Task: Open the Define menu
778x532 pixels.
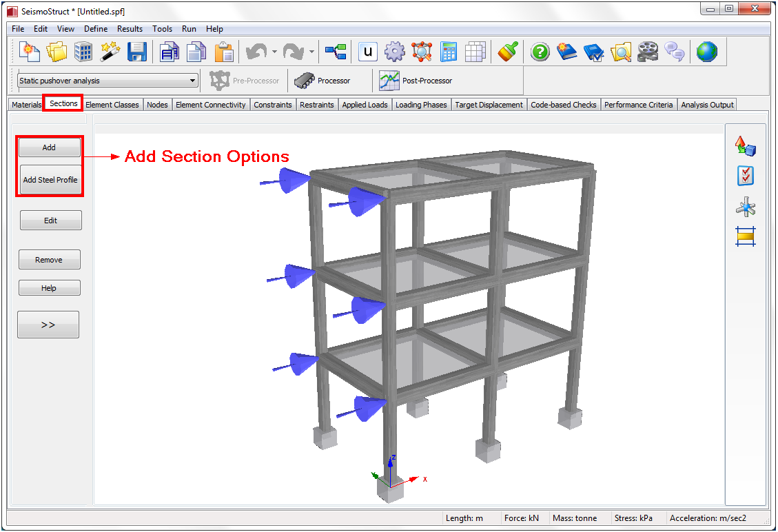Action: click(96, 29)
